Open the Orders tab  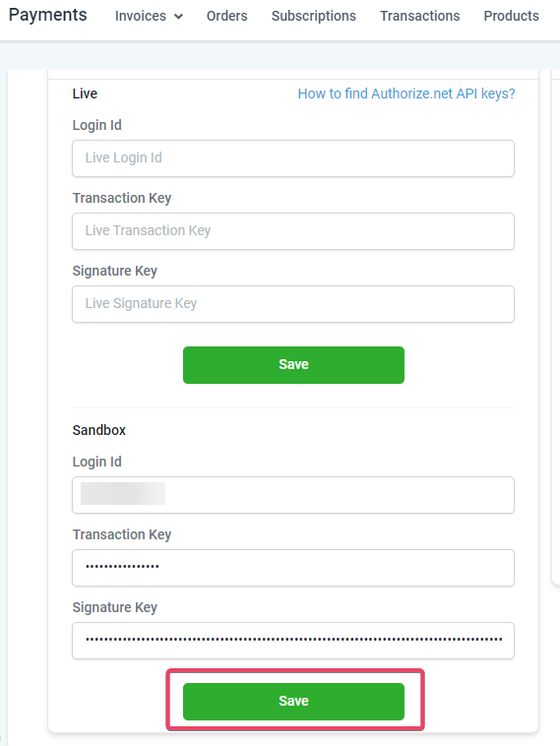click(x=227, y=16)
